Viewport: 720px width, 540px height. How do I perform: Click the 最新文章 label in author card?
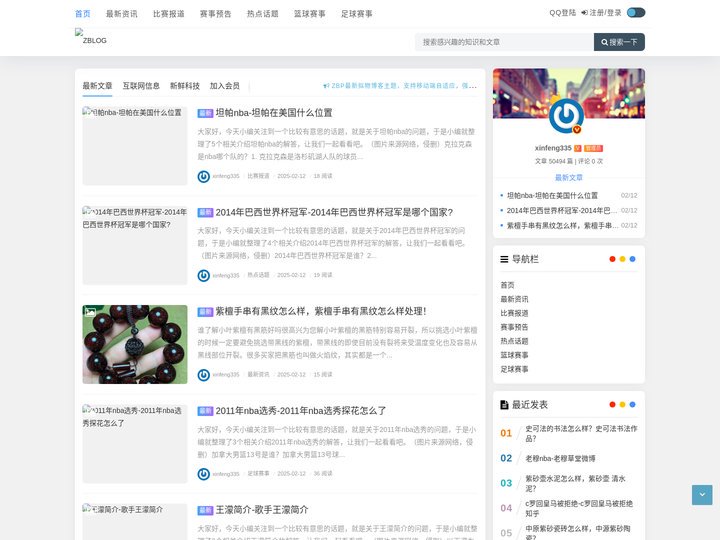pyautogui.click(x=568, y=177)
